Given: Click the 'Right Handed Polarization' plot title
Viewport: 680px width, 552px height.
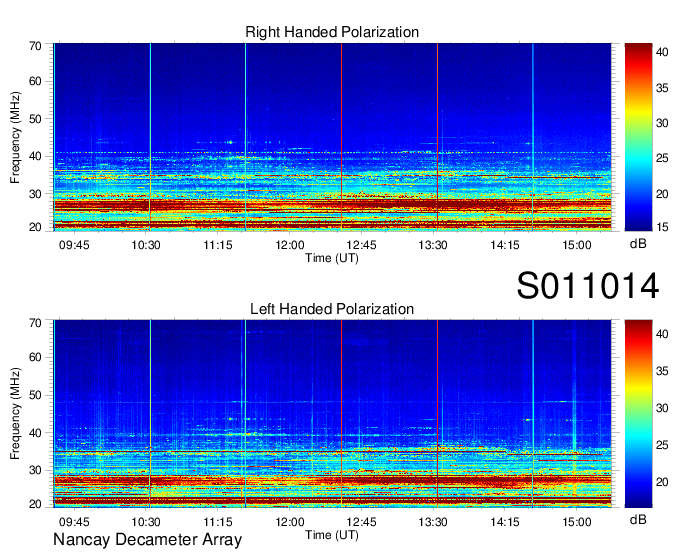Looking at the screenshot, I should [332, 32].
